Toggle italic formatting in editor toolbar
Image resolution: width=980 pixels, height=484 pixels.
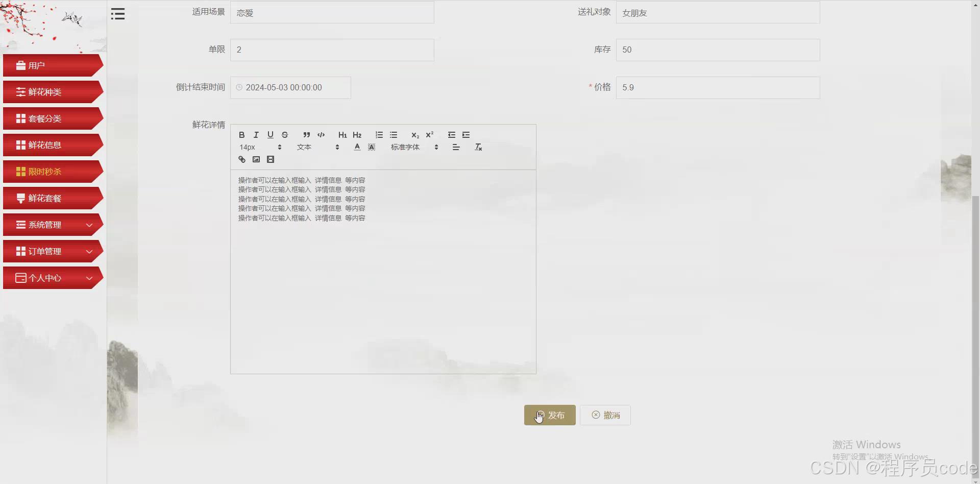click(x=256, y=135)
